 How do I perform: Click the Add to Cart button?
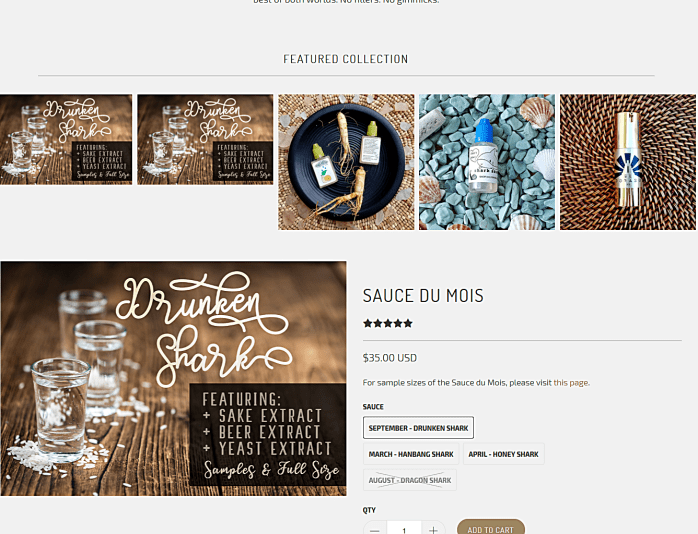491,528
